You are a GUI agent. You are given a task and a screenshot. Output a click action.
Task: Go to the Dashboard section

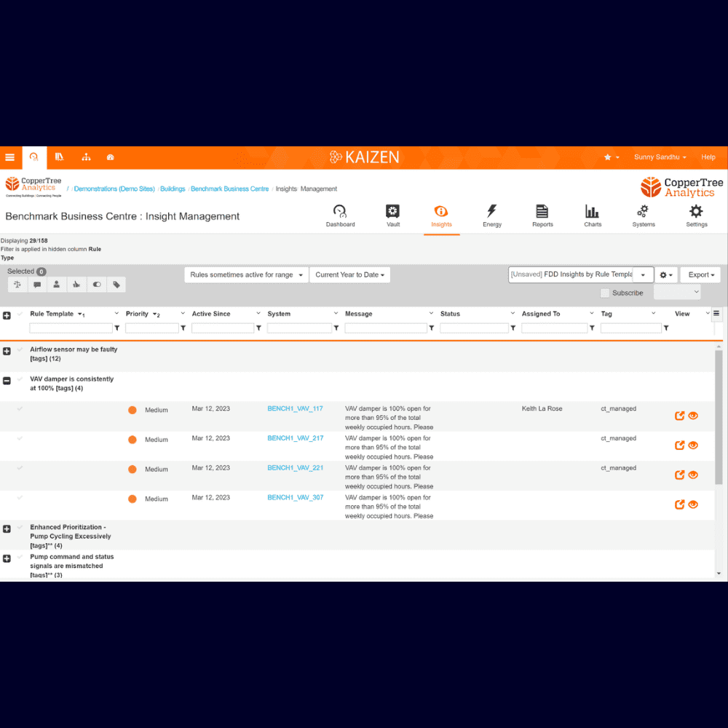pos(340,216)
